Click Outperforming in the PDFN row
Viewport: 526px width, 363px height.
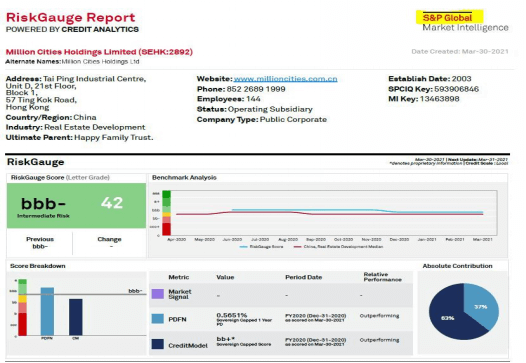tap(379, 316)
